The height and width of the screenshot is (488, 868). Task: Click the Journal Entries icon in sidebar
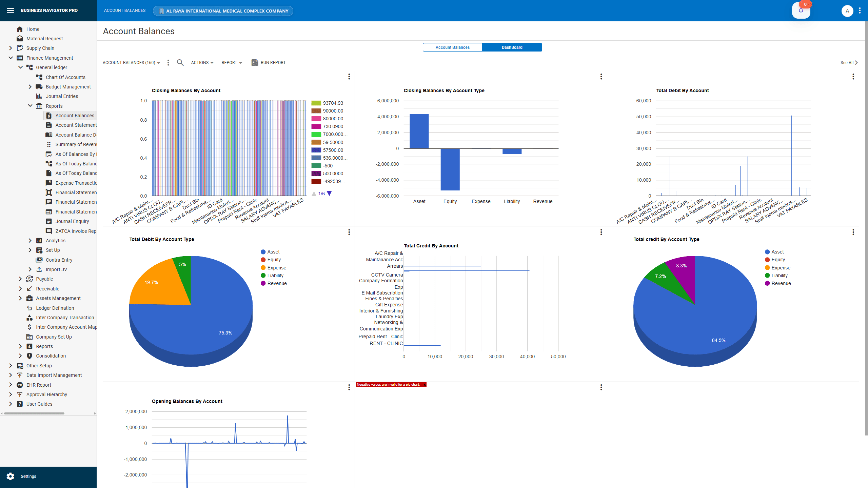click(39, 96)
